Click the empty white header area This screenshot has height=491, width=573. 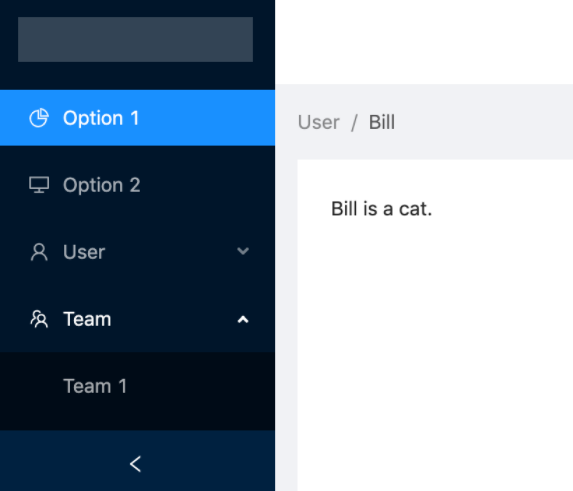point(424,42)
